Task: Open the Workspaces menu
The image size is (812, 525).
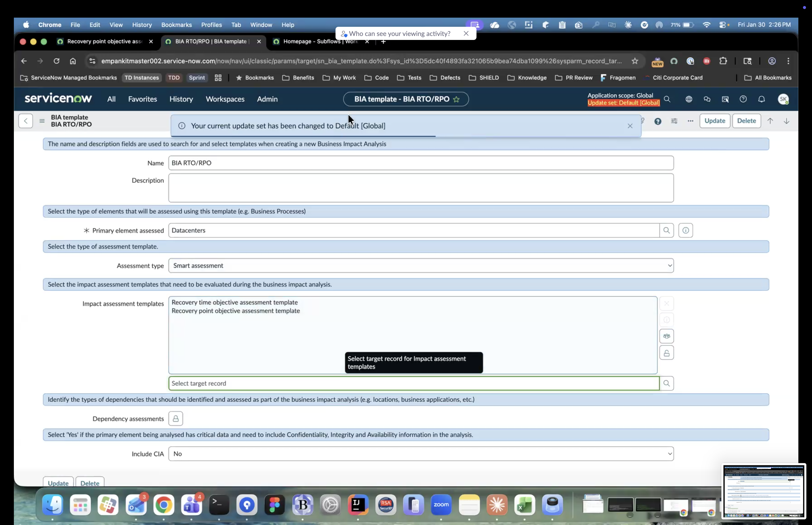Action: (225, 99)
